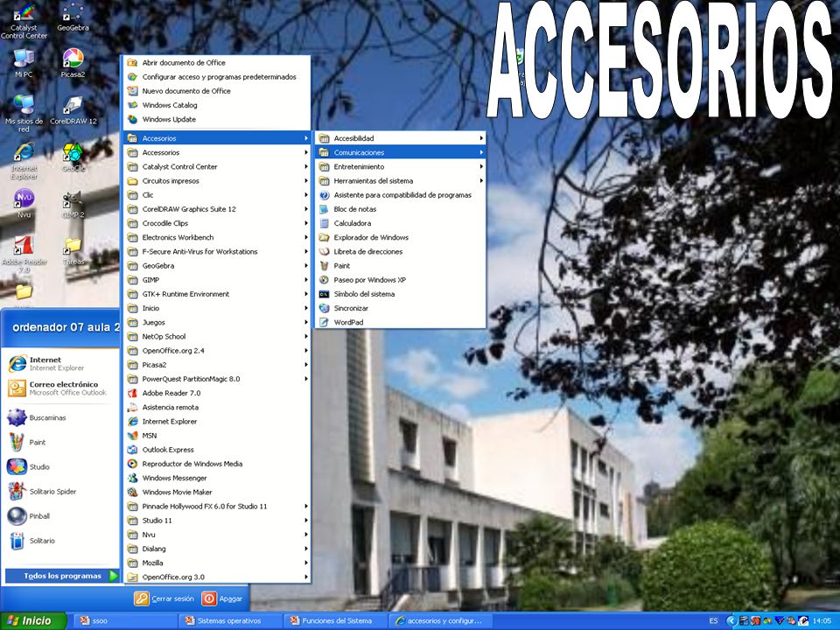Open the Crocodile Clips program group
The width and height of the screenshot is (840, 630).
[217, 223]
